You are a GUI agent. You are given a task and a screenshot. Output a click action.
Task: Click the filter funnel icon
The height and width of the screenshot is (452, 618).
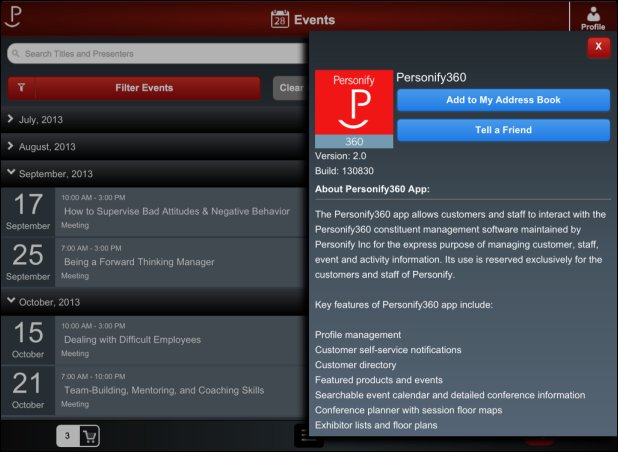pyautogui.click(x=22, y=87)
